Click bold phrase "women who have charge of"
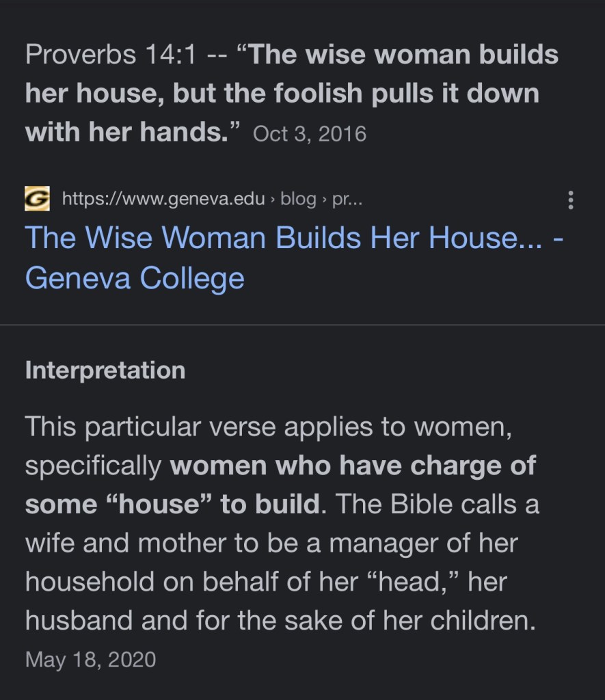Viewport: 605px width, 700px height. tap(353, 466)
